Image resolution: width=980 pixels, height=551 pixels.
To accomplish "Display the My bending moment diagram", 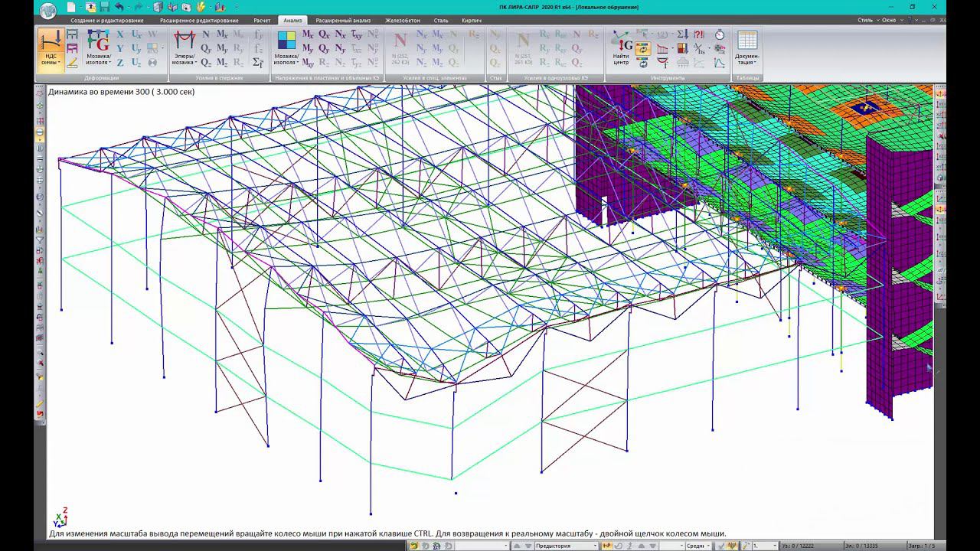I will tap(222, 49).
